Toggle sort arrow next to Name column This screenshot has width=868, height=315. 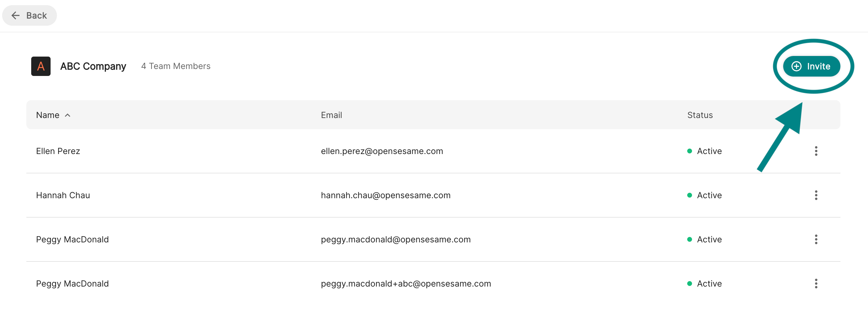(x=68, y=115)
